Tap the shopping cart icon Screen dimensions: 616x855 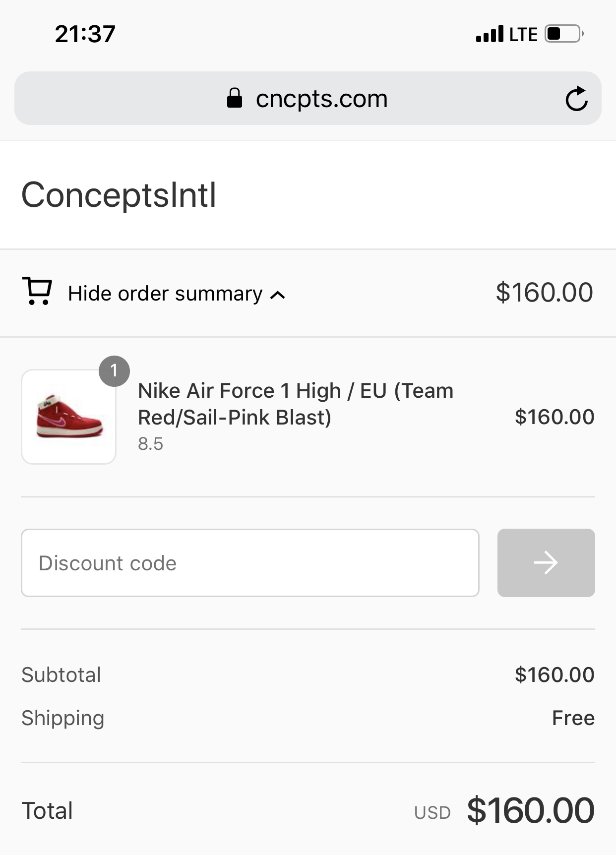(x=37, y=291)
